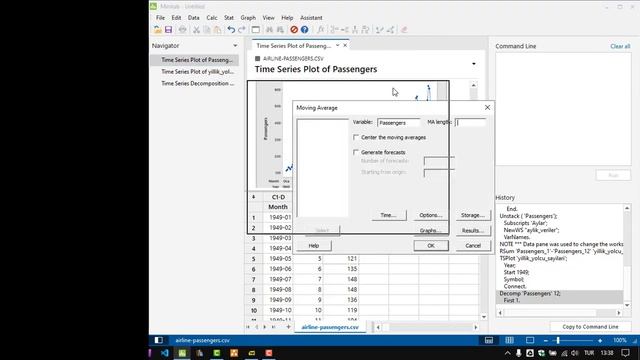Click the Save project toolbar icon
The height and width of the screenshot is (360, 640).
click(x=168, y=30)
